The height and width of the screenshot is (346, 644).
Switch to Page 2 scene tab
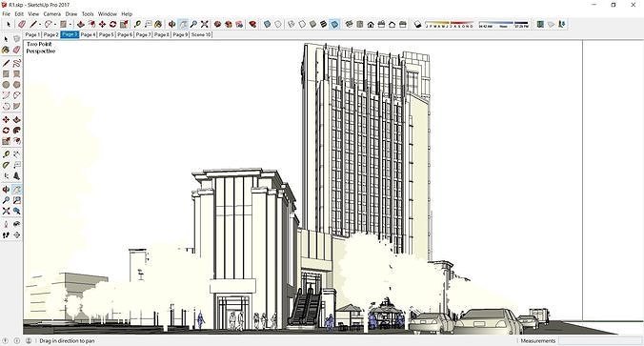coord(50,34)
